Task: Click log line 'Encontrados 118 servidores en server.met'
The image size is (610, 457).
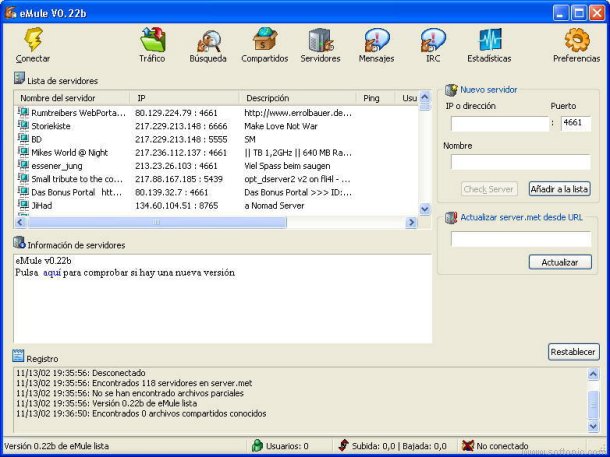Action: pyautogui.click(x=134, y=383)
